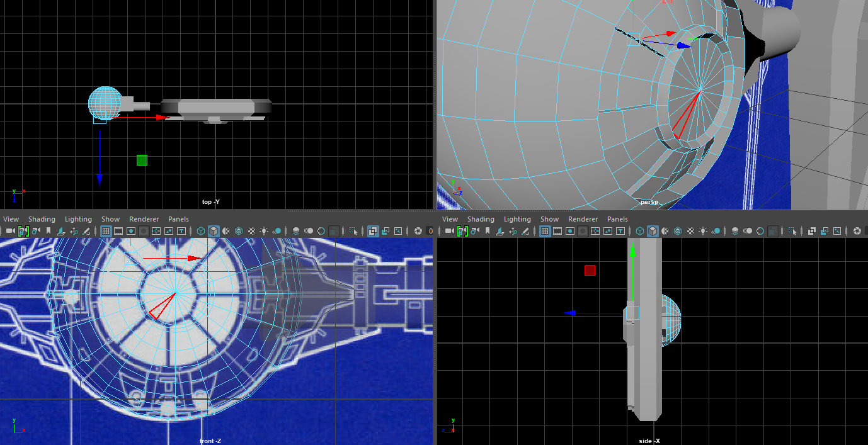Image resolution: width=868 pixels, height=445 pixels.
Task: Click Select Camera icon in side panel toolbar
Action: click(450, 231)
